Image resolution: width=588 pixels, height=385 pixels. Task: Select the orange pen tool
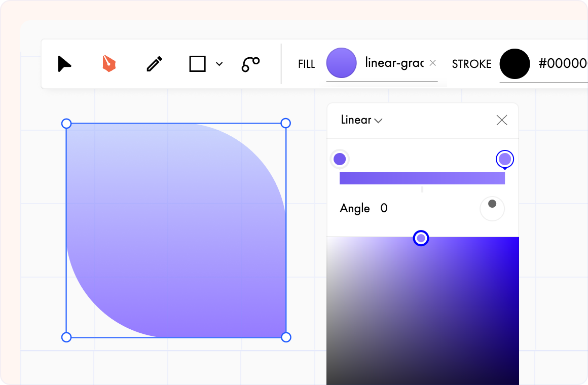(x=109, y=63)
